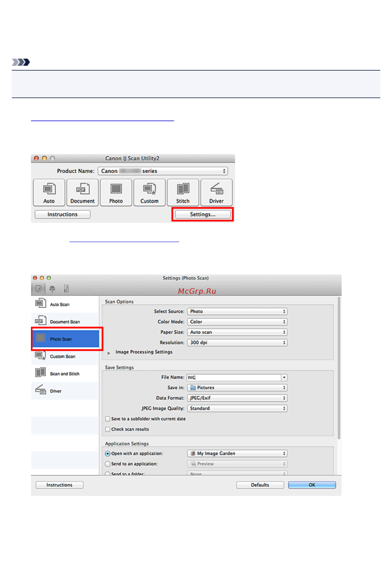Select Document Scan in the settings sidebar
The width and height of the screenshot is (392, 582).
click(x=65, y=321)
